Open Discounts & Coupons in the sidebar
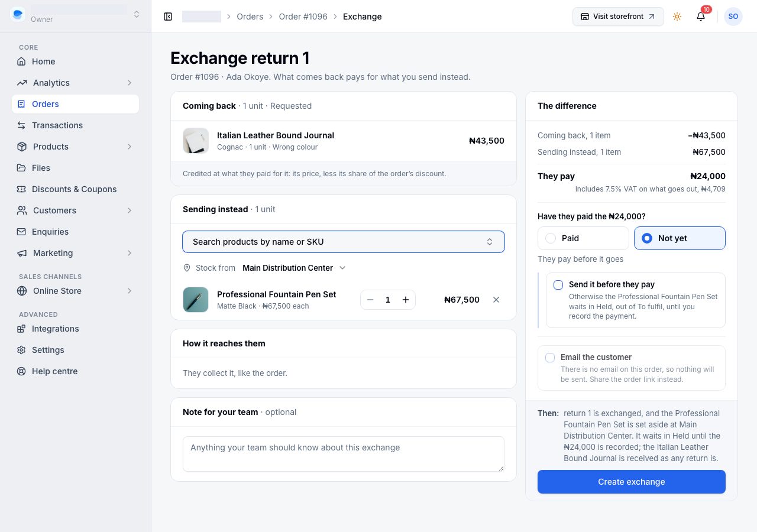Screen dimensions: 757x532 coord(75,189)
